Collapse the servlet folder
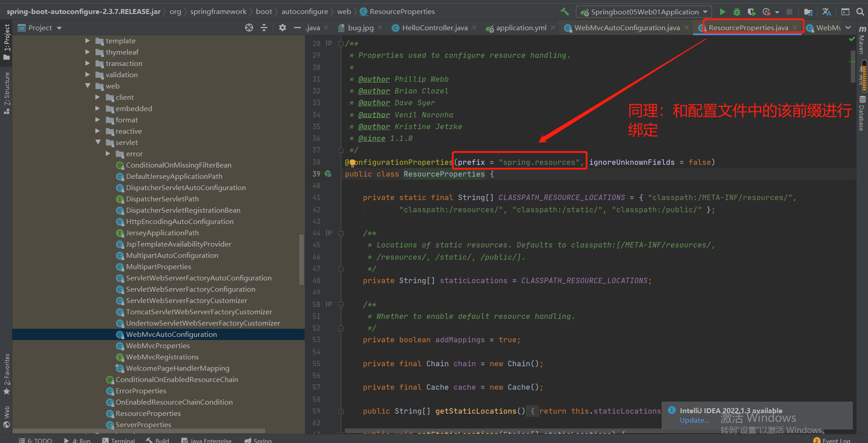This screenshot has height=443, width=868. point(98,142)
